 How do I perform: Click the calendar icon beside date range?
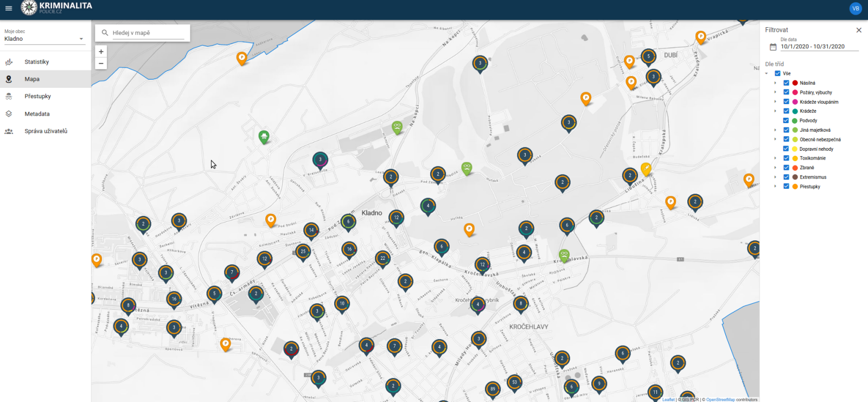[773, 47]
